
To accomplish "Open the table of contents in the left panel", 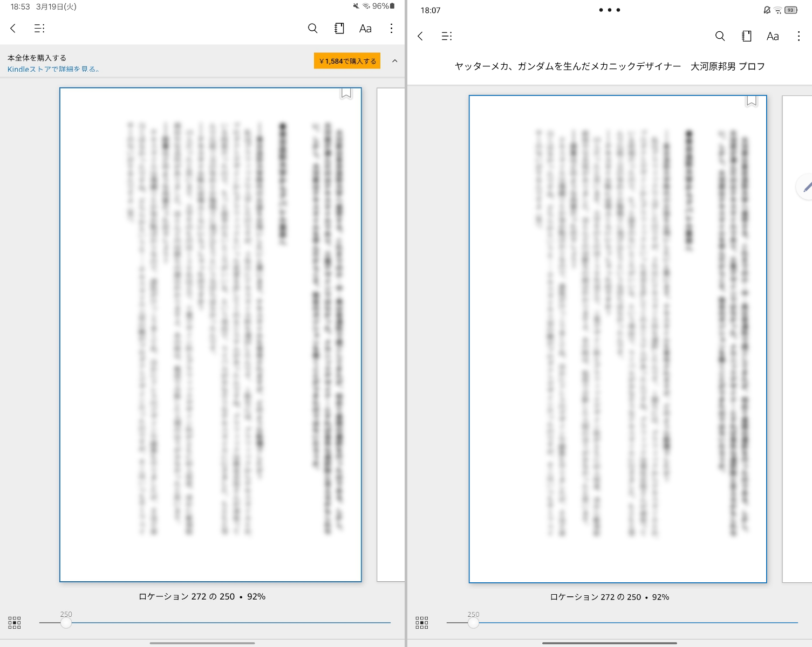I will point(39,28).
